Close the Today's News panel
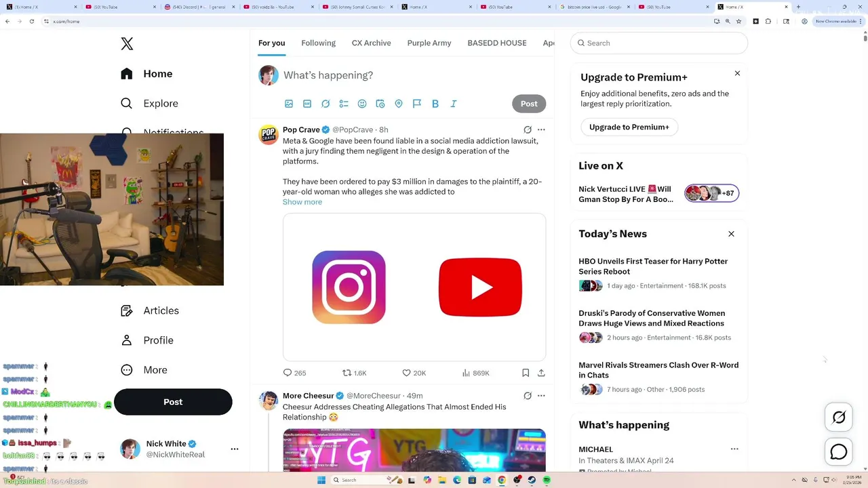The height and width of the screenshot is (488, 868). coord(731,234)
